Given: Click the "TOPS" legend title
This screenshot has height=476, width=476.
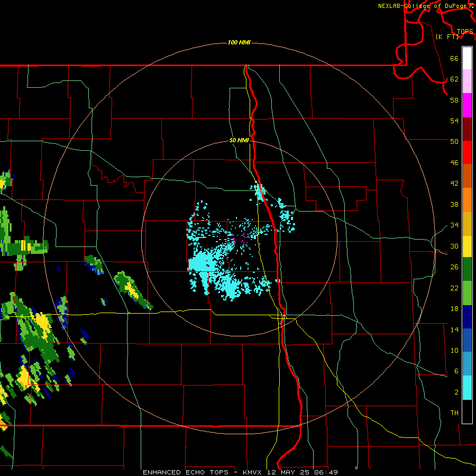Looking at the screenshot, I should tap(465, 32).
